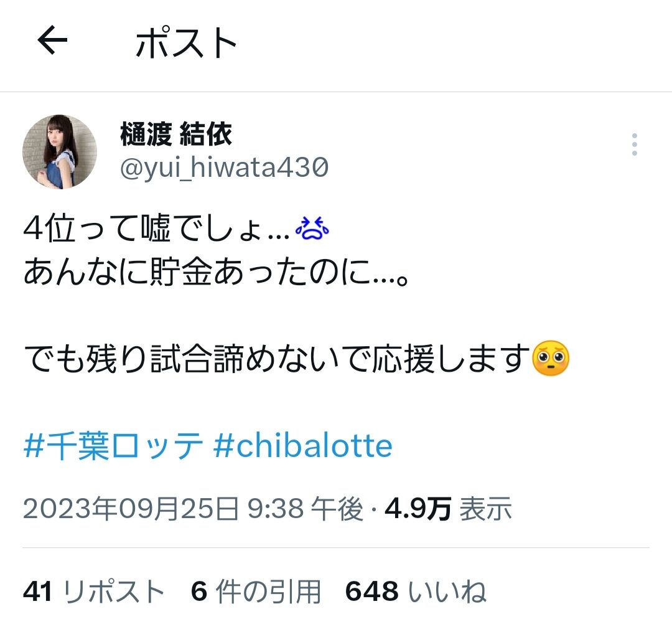Image resolution: width=672 pixels, height=627 pixels.
Task: Click the line でも残り試合諦めないで応援します
Action: click(x=277, y=359)
